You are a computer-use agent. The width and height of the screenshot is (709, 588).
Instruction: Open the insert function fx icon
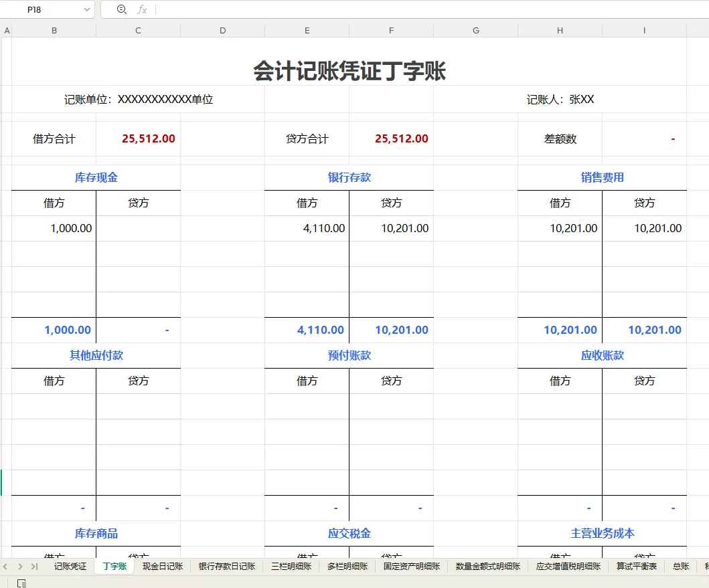142,9
